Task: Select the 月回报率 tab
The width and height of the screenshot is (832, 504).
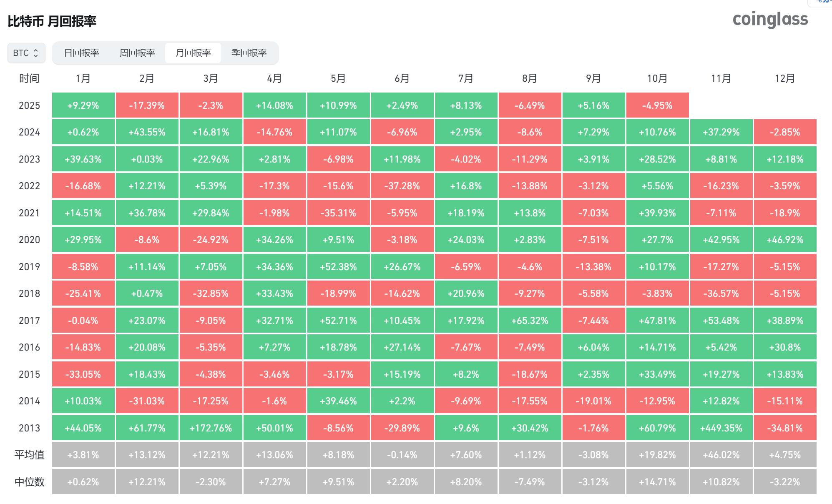Action: (x=193, y=53)
